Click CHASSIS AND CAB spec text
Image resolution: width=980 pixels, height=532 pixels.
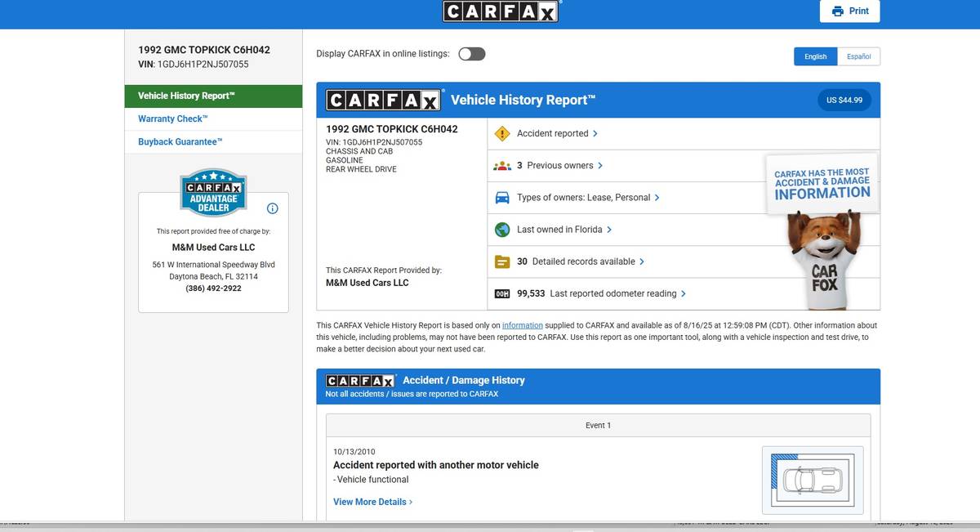359,151
